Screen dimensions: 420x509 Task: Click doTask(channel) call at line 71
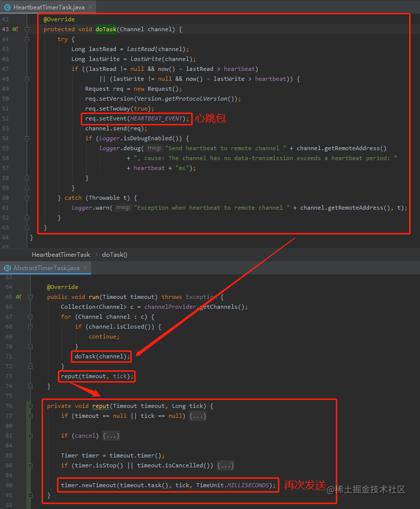tap(101, 356)
